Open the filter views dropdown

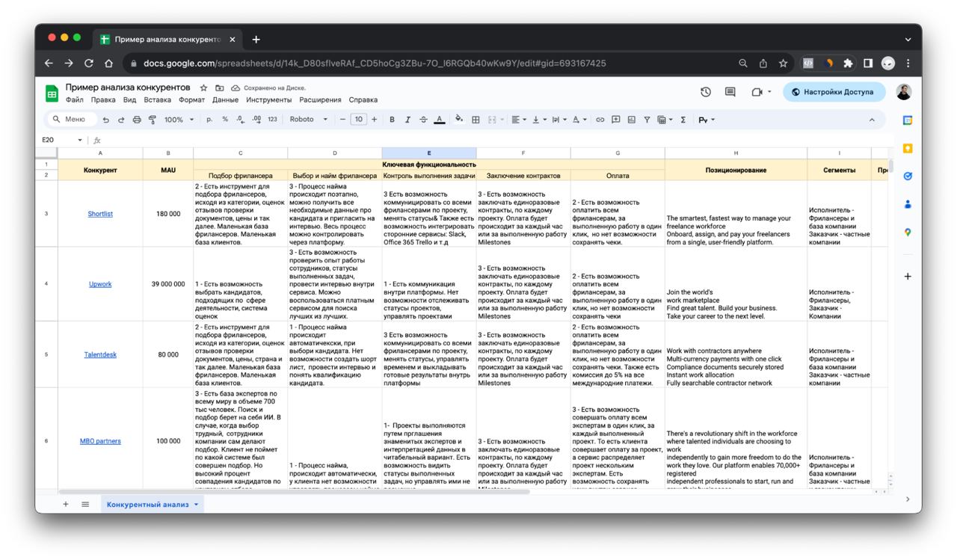(665, 120)
